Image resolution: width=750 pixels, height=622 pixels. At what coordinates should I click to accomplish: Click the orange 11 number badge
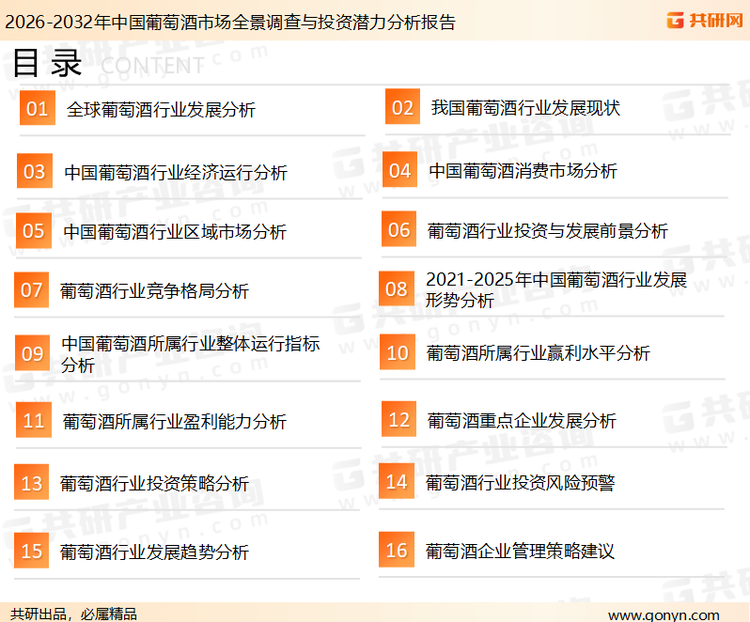(x=33, y=420)
